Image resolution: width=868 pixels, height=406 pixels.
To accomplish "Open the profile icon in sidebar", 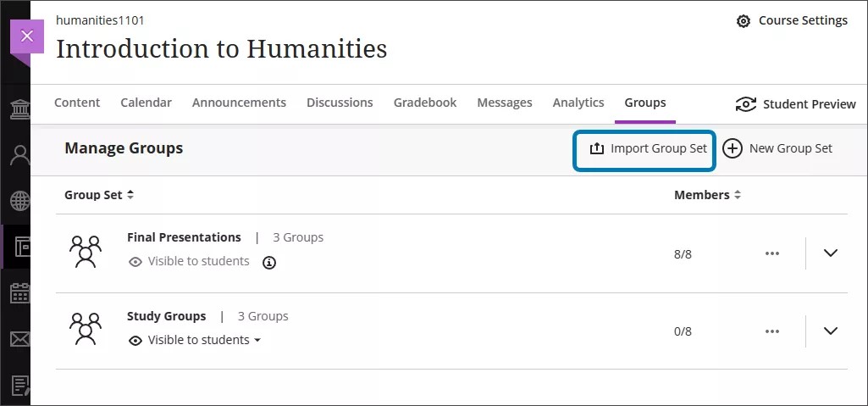I will [x=19, y=155].
